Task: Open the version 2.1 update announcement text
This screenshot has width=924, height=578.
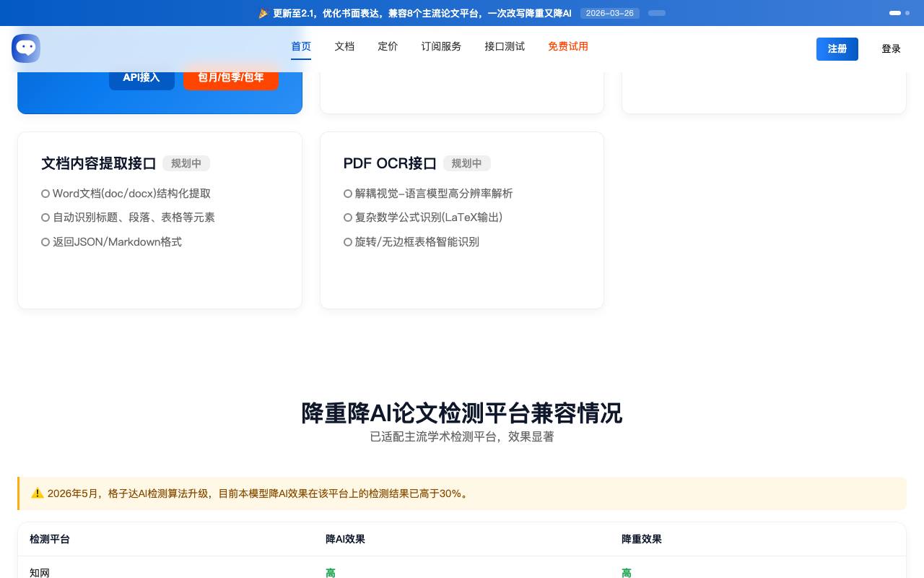Action: click(x=422, y=13)
